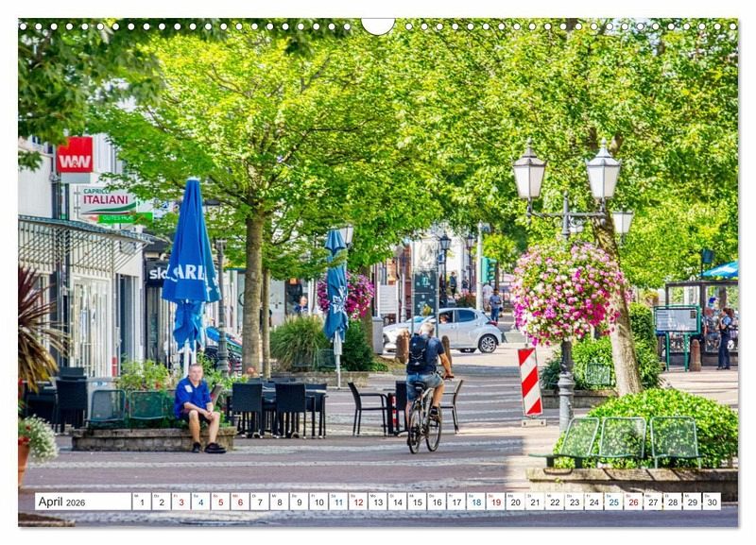This screenshot has height=545, width=756.
Task: Select day 8 in the calendar strip
Action: (x=280, y=502)
